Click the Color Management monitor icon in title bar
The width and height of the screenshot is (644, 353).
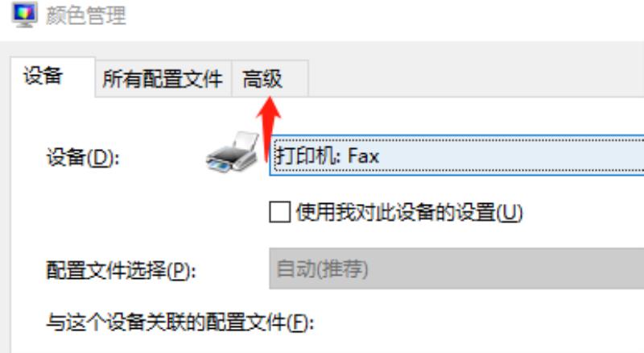pos(25,14)
